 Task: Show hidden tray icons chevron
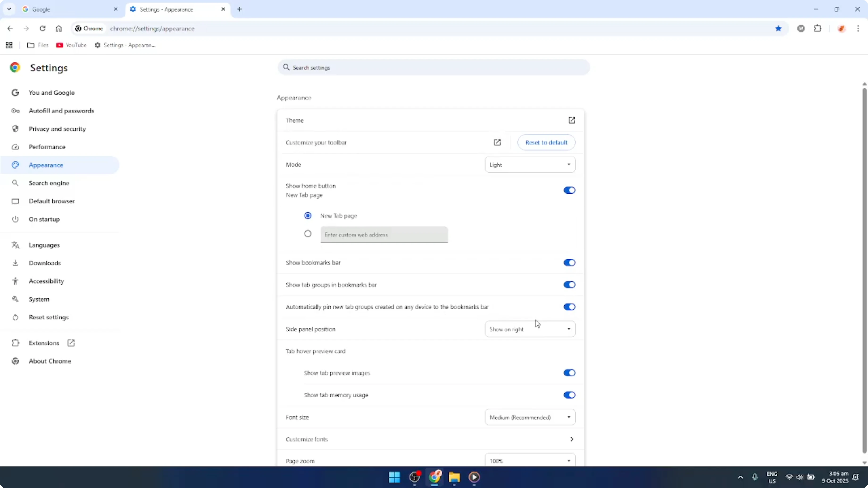pos(740,477)
